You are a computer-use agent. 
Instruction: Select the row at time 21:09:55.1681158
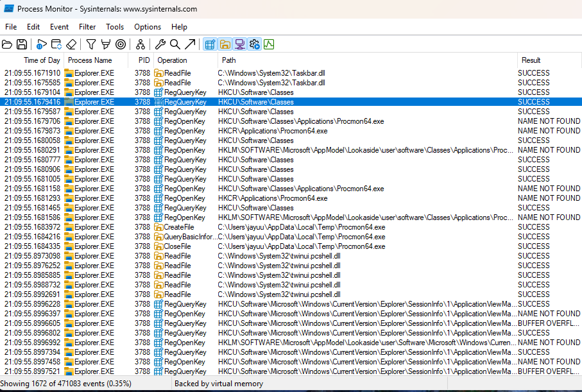[x=291, y=189]
